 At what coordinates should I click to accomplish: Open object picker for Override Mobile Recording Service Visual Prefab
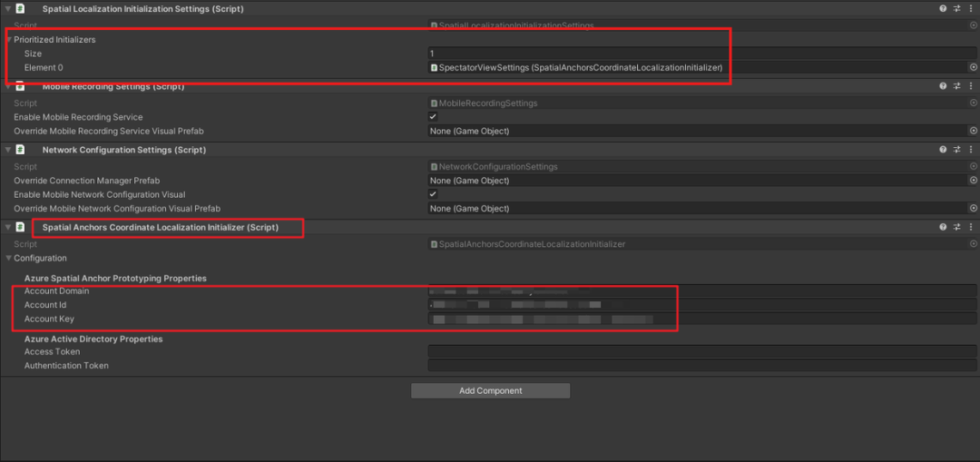point(973,132)
